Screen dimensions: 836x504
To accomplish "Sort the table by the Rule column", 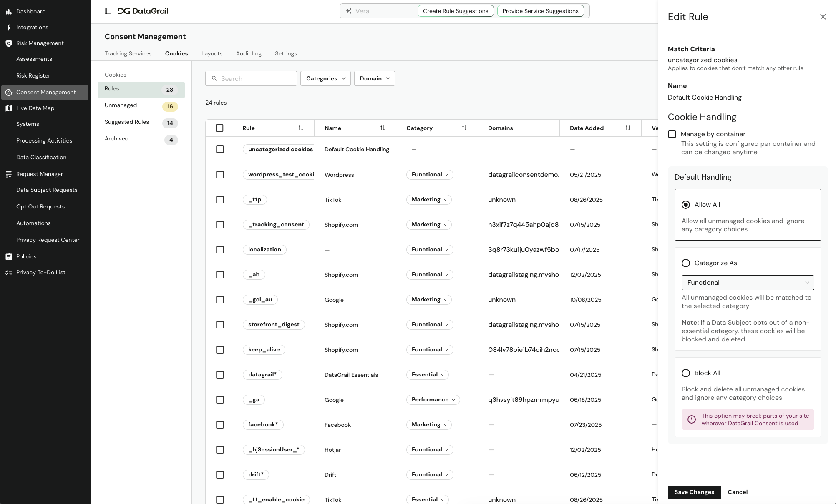I will [x=300, y=128].
